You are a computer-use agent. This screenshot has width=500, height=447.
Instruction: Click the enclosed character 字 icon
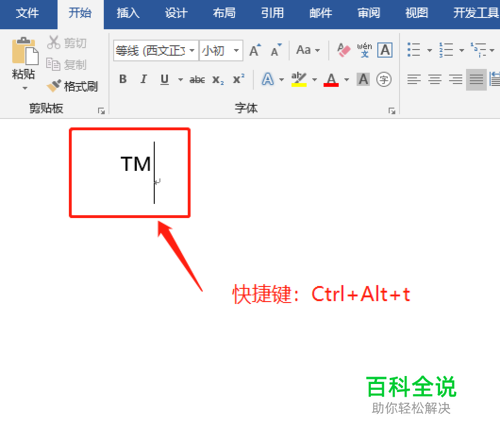pyautogui.click(x=384, y=79)
